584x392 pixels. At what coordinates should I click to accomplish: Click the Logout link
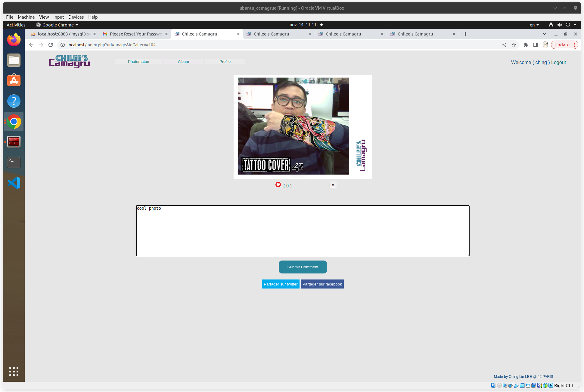point(558,62)
